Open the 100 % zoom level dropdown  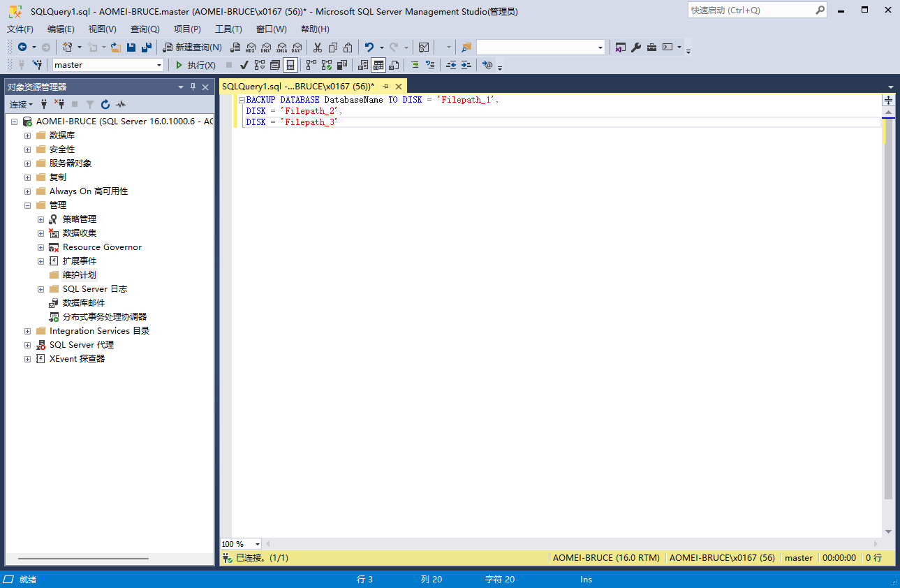(x=258, y=544)
